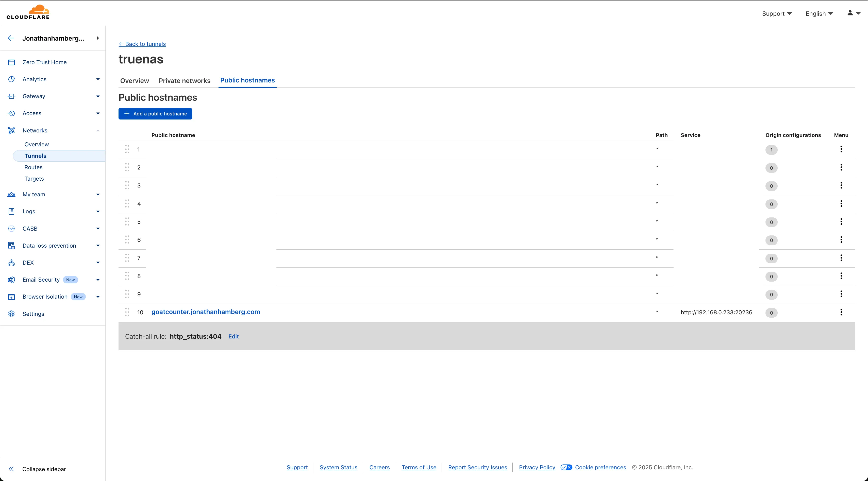This screenshot has height=481, width=868.
Task: Open the three-dot menu for row 1
Action: click(x=841, y=149)
